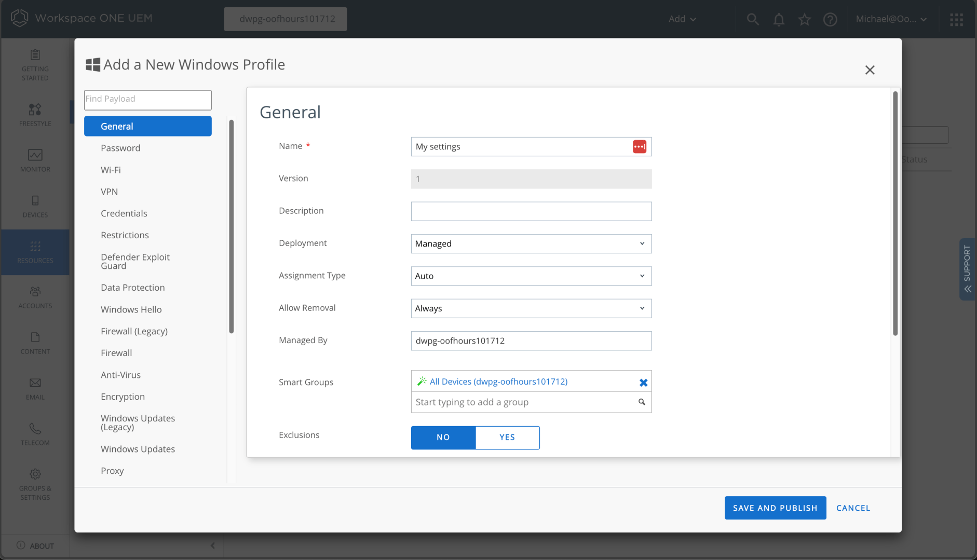Image resolution: width=977 pixels, height=560 pixels.
Task: Open the Windows Hello payload
Action: point(131,310)
